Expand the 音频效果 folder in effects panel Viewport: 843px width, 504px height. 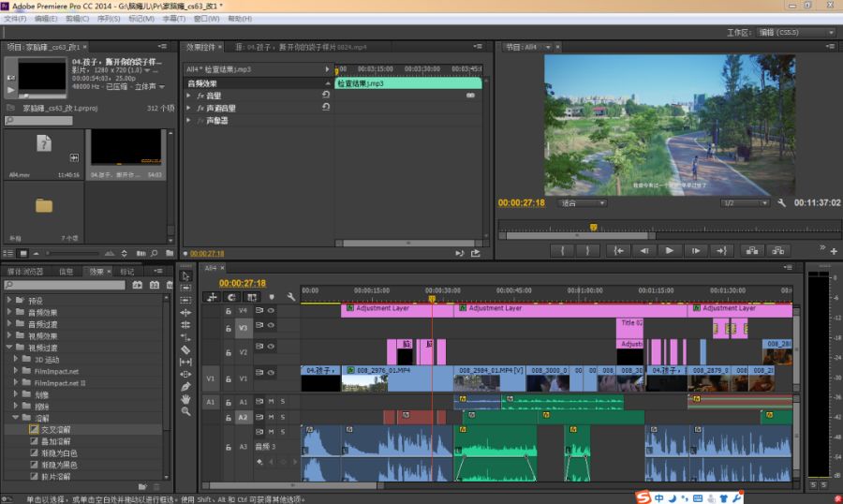click(9, 312)
